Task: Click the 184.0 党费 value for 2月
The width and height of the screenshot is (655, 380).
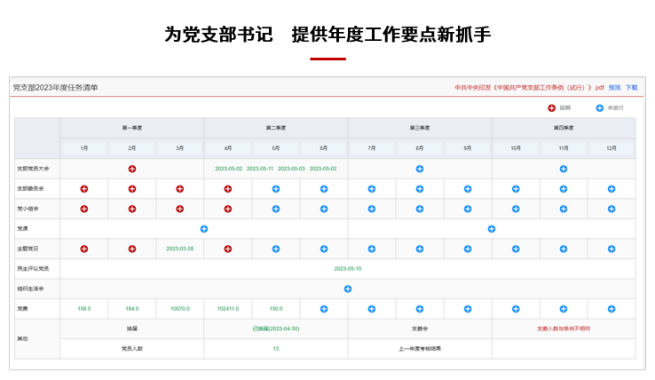Action: [132, 309]
